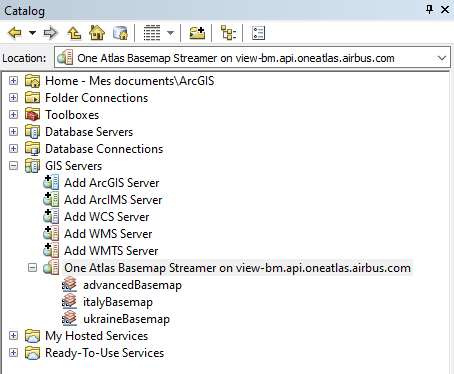Select Ready-To-Use Services cloud folder icon
Screen dimensions: 454x374
(33, 353)
